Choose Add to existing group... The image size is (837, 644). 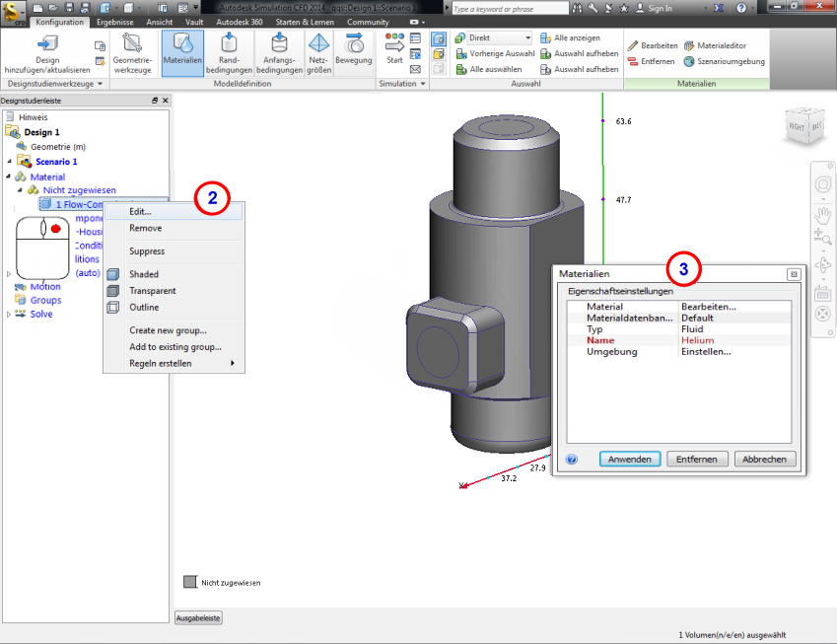(174, 346)
